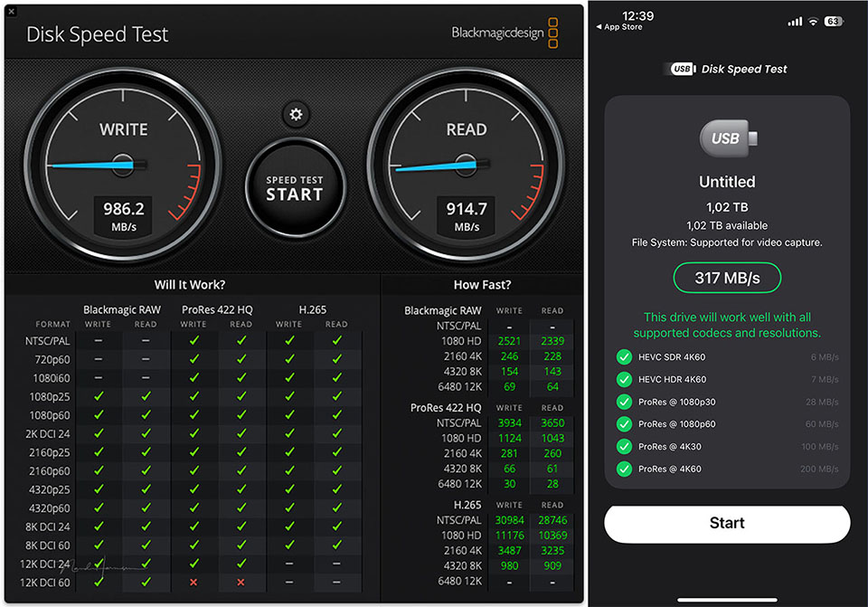Image resolution: width=868 pixels, height=607 pixels.
Task: Select the H.265 column header in Will It Work
Action: click(x=313, y=310)
